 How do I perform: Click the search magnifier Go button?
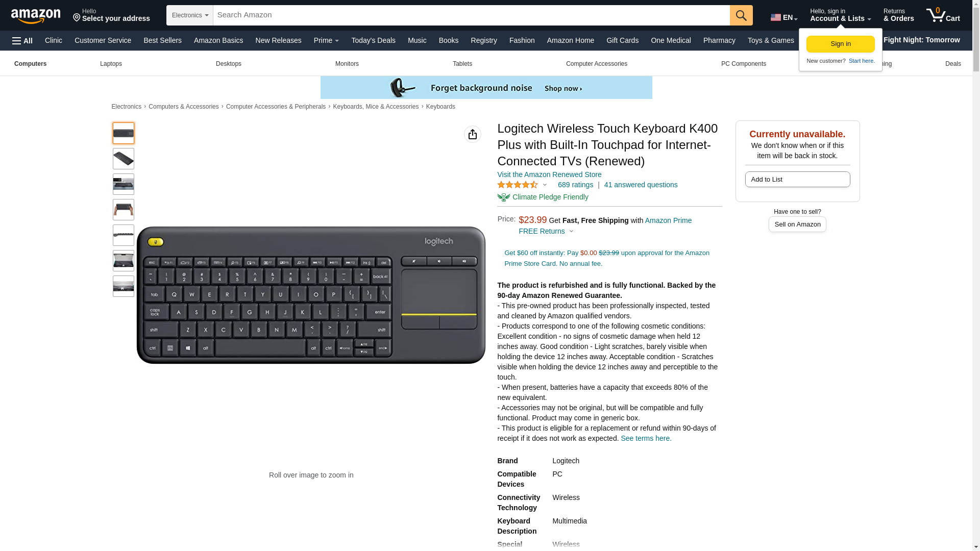click(741, 15)
